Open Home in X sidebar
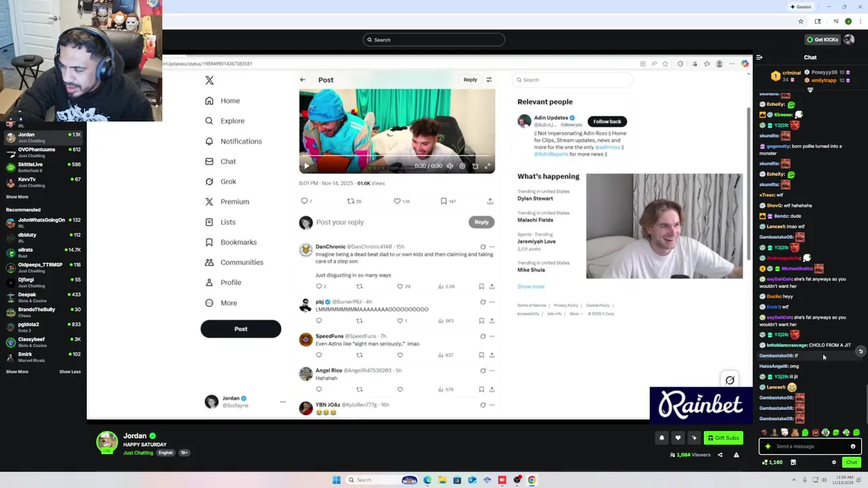The width and height of the screenshot is (868, 488). click(x=222, y=101)
